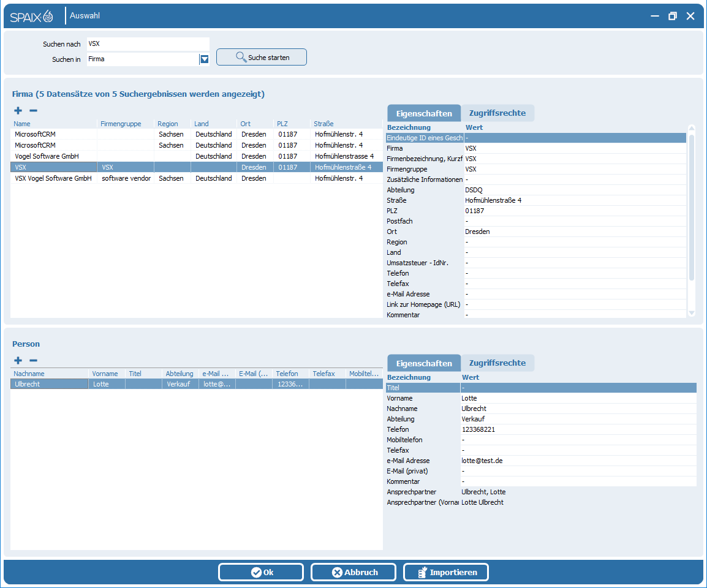Click 'Bezeichnung' header in Firma properties
This screenshot has height=588, width=707.
(409, 127)
